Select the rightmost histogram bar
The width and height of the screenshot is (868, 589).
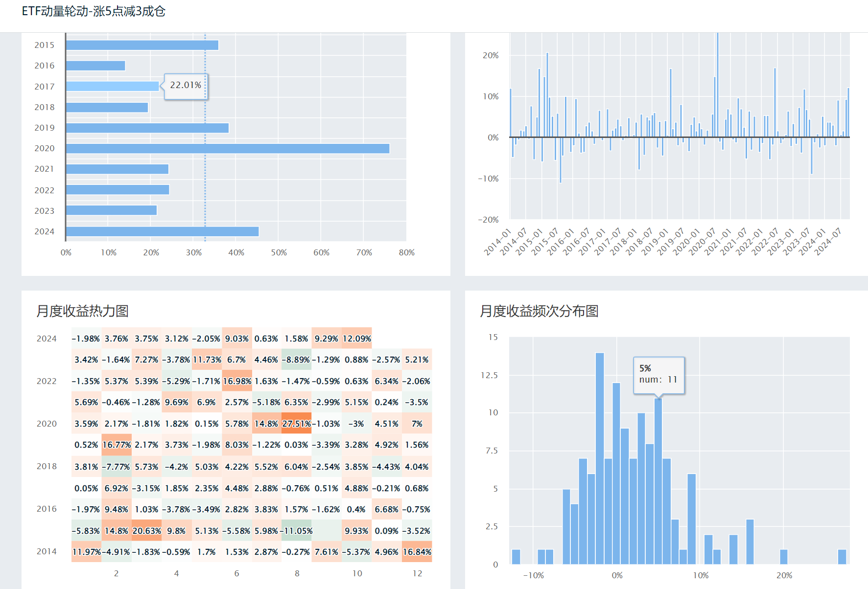tap(842, 557)
